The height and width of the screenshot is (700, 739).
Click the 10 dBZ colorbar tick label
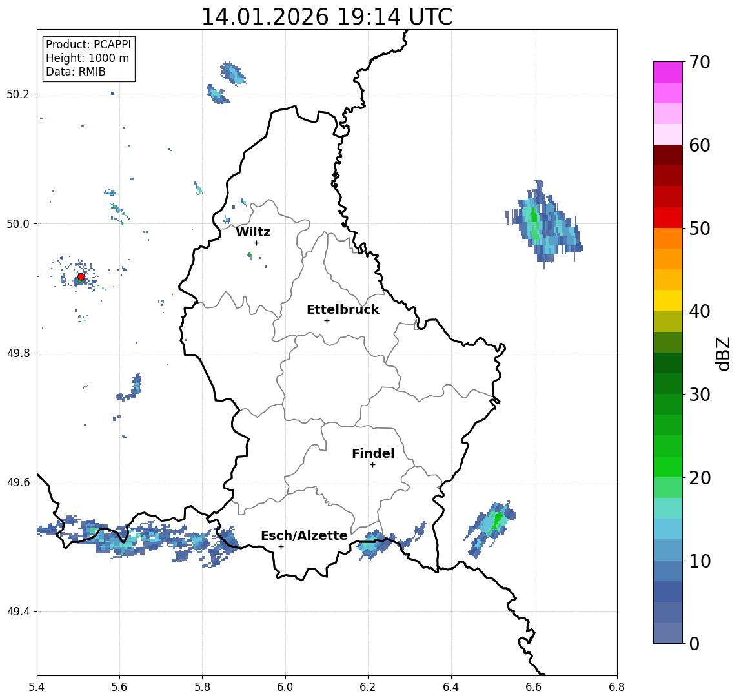(700, 561)
